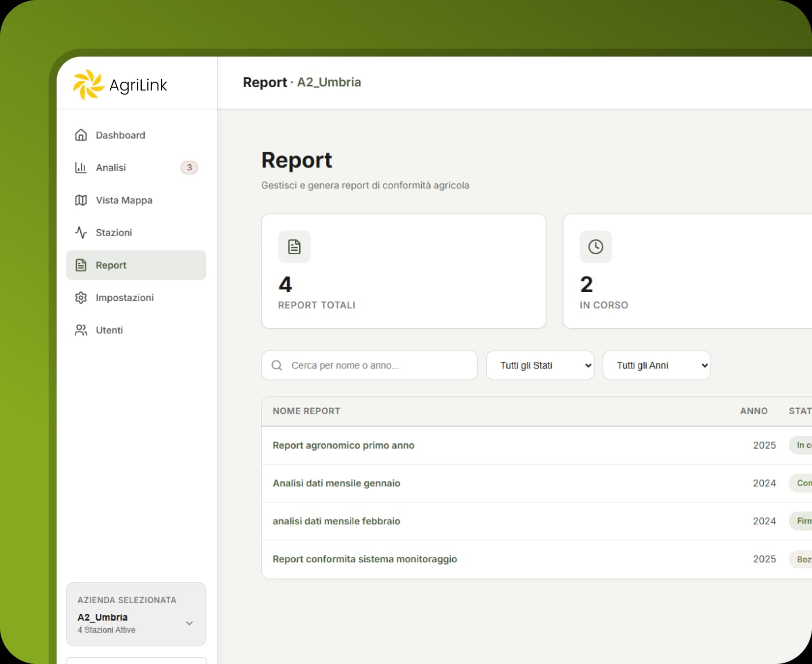Go to the Dashboard menu item
812x664 pixels.
(x=120, y=135)
